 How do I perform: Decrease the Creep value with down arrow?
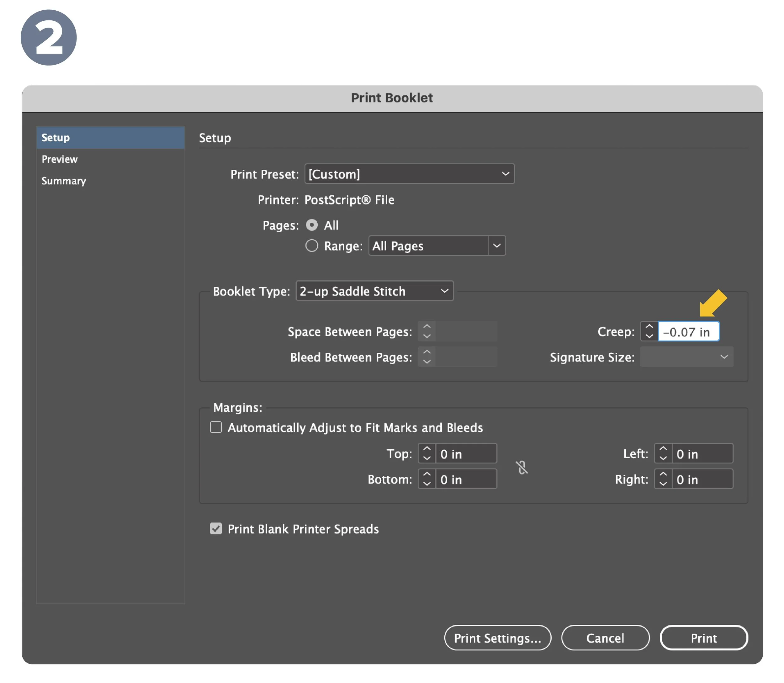649,336
